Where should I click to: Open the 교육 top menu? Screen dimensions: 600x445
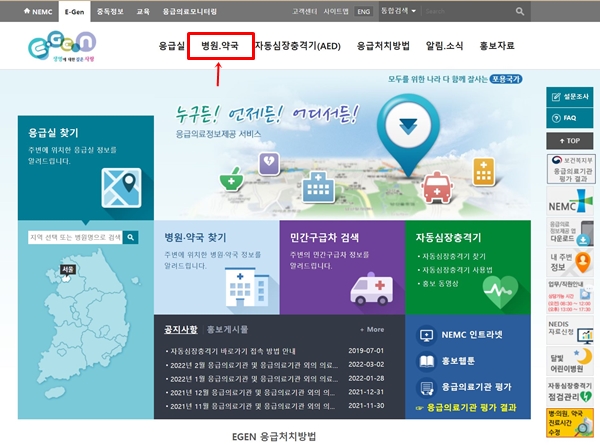[x=143, y=11]
